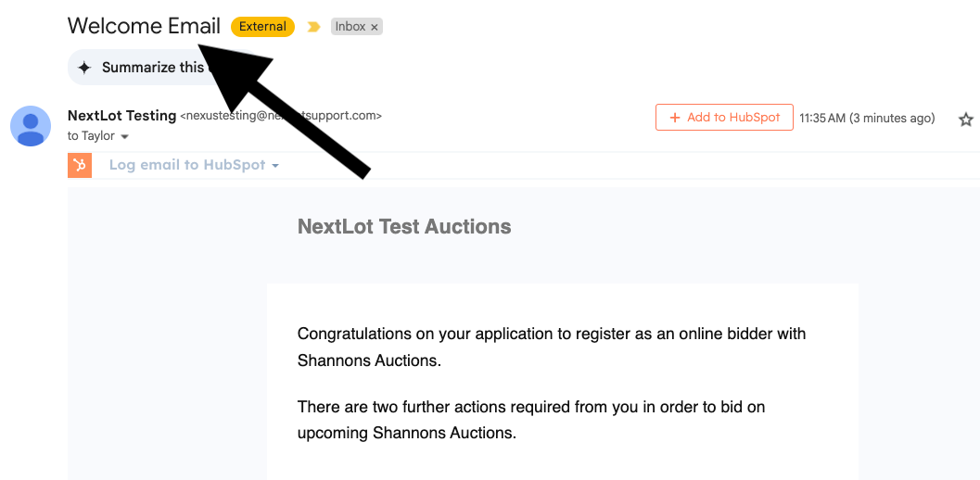Click the sender's profile avatar
This screenshot has width=980, height=480.
[31, 125]
